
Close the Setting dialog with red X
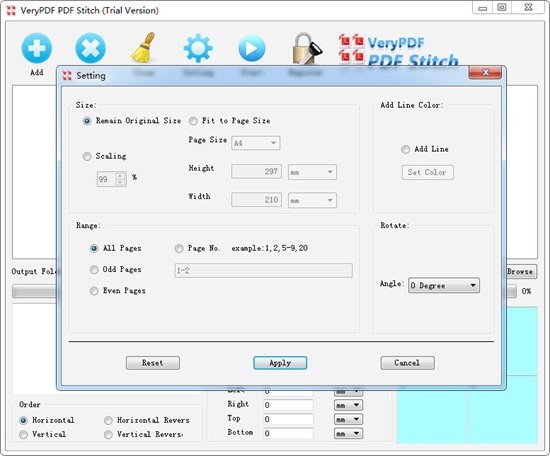click(x=485, y=72)
